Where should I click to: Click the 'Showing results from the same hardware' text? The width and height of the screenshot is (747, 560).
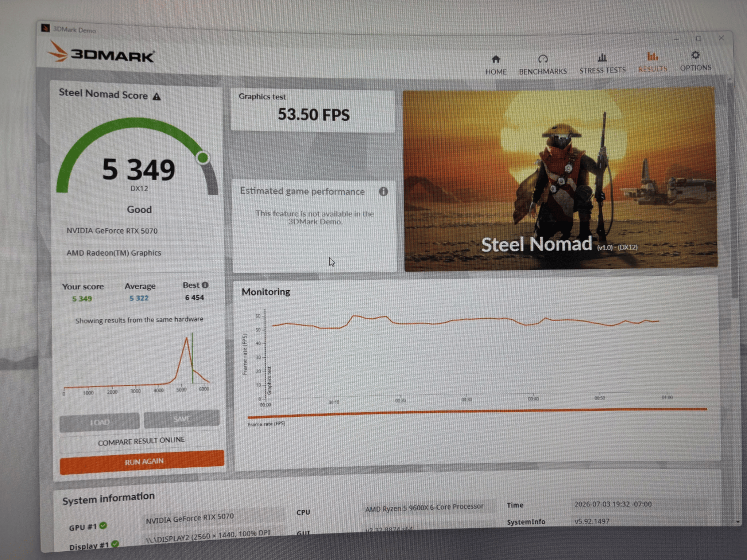[139, 320]
